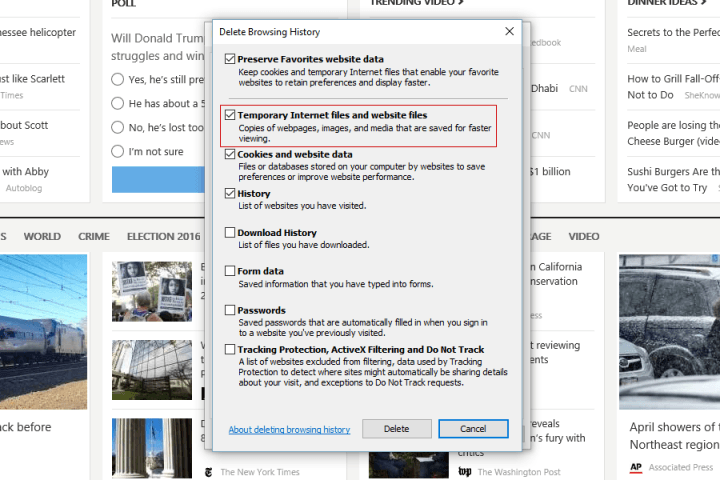The width and height of the screenshot is (720, 480).
Task: Open 'People are losing' Cheese Burger article
Action: 674,133
